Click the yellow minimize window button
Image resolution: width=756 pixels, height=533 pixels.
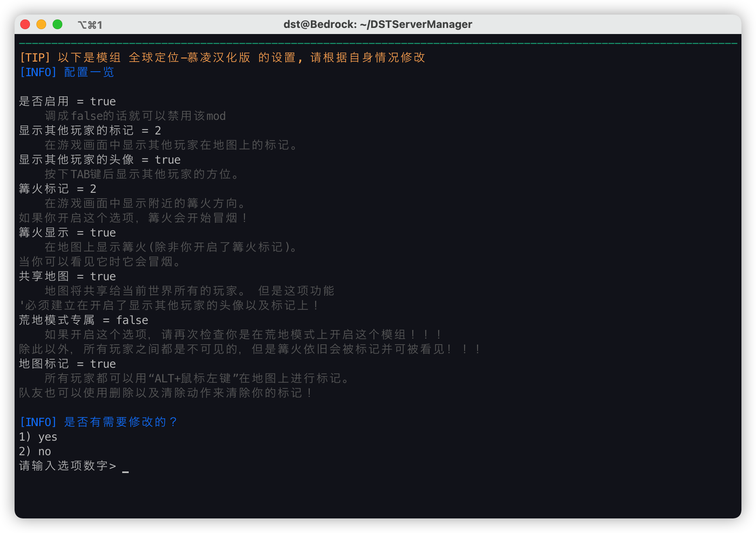pyautogui.click(x=41, y=24)
